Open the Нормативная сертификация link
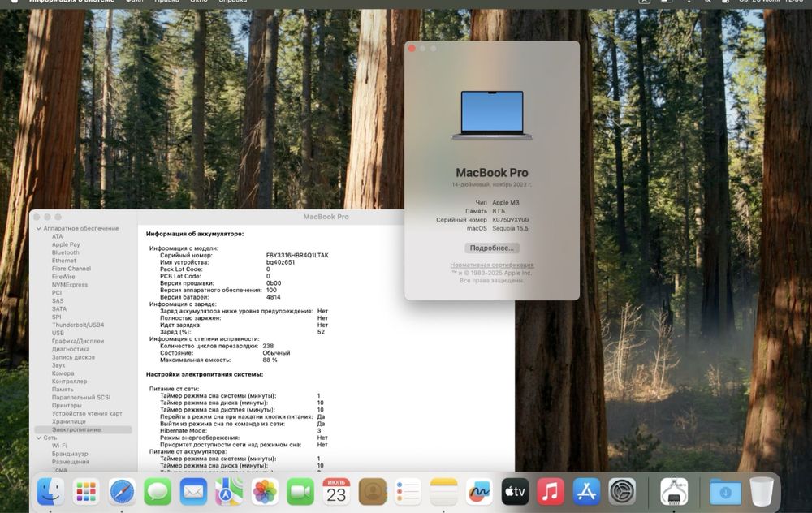This screenshot has height=513, width=812. [x=492, y=265]
